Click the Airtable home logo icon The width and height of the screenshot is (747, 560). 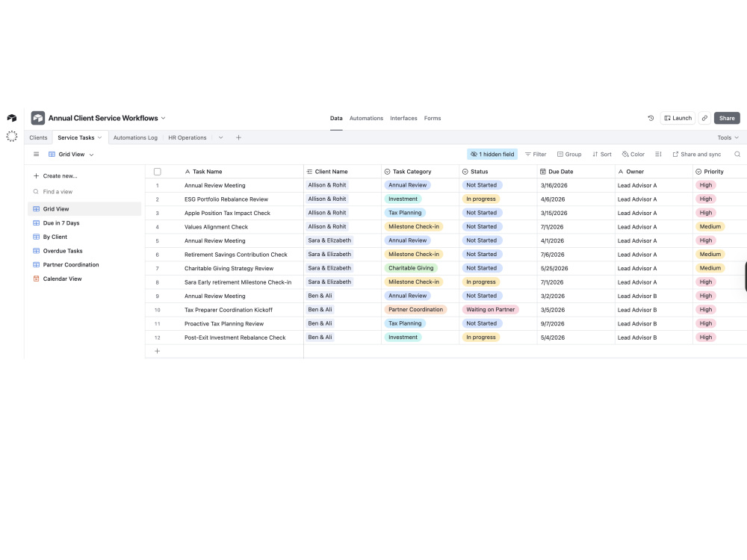pos(12,118)
